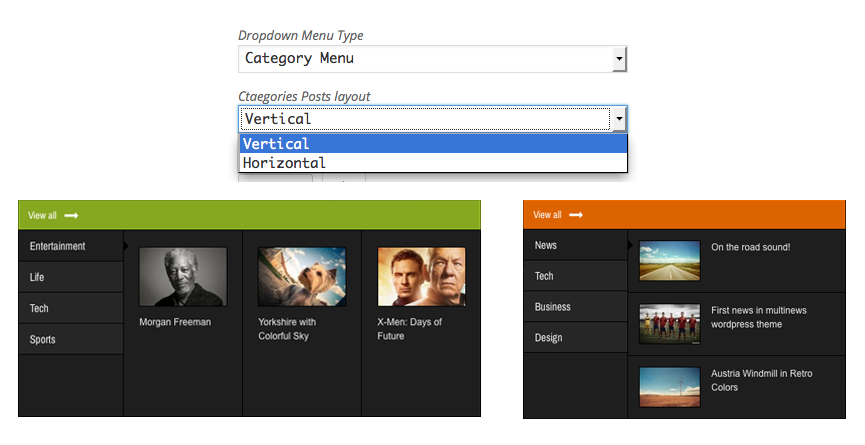
Task: Click the arrow icon on the orange bar
Action: (576, 215)
